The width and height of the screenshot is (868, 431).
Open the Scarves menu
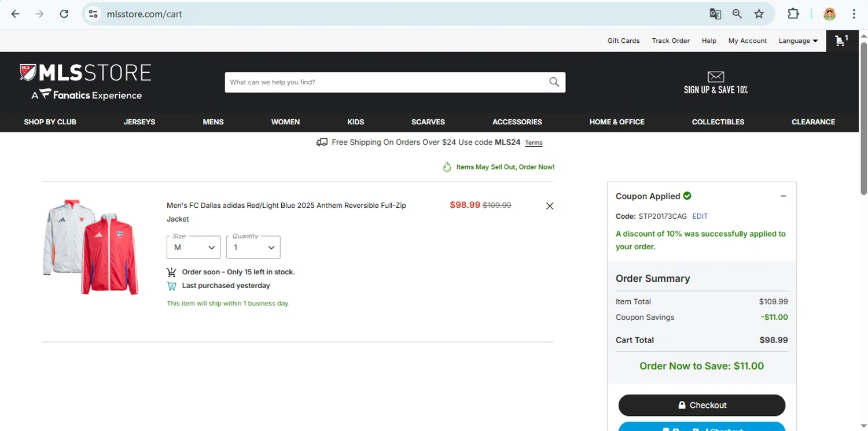(428, 121)
